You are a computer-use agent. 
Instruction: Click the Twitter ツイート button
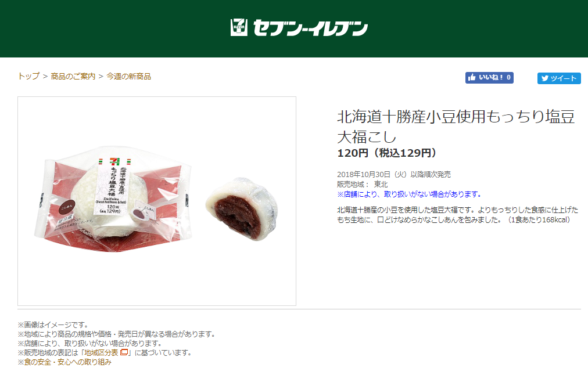(559, 78)
